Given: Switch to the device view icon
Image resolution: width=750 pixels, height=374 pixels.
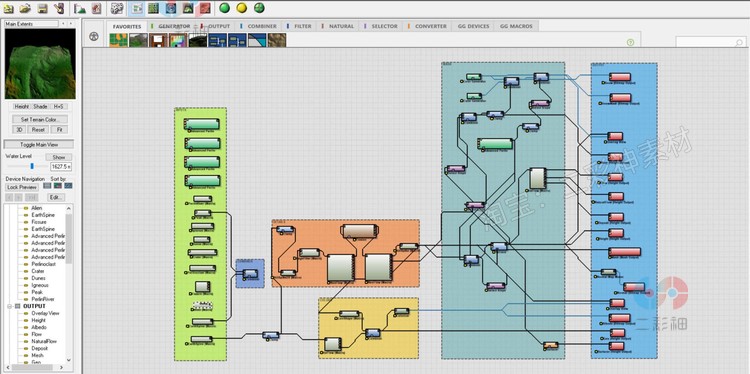Looking at the screenshot, I should [x=137, y=8].
